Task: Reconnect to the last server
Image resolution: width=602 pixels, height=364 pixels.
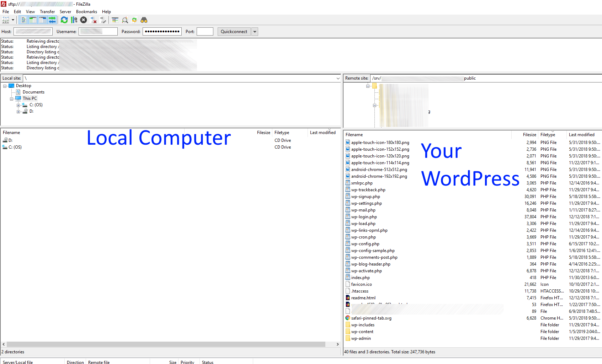Action: (x=103, y=20)
